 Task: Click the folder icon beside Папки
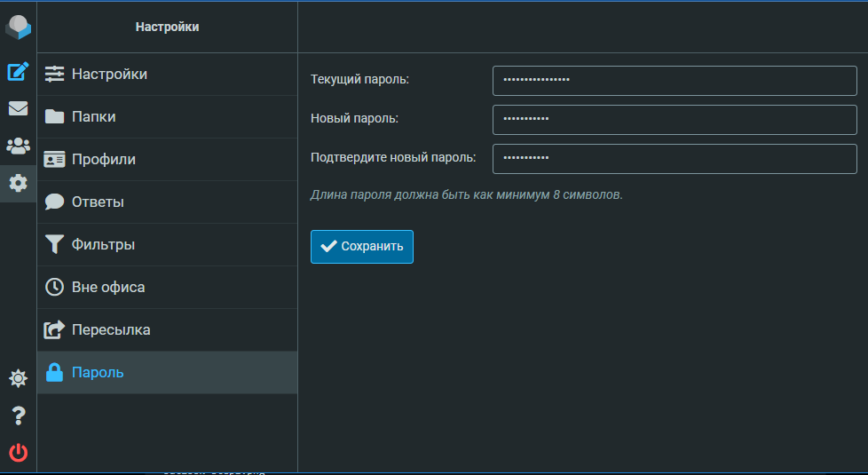click(54, 117)
